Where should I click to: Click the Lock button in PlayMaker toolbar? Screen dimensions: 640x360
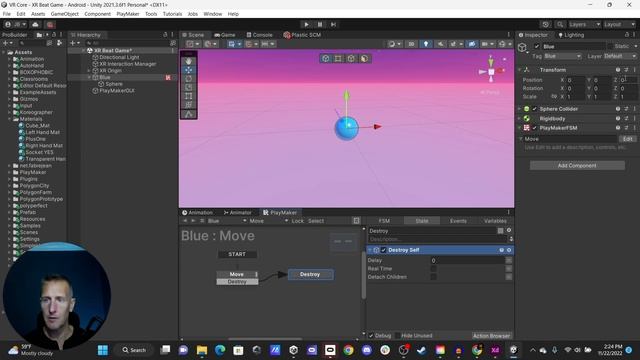(298, 221)
